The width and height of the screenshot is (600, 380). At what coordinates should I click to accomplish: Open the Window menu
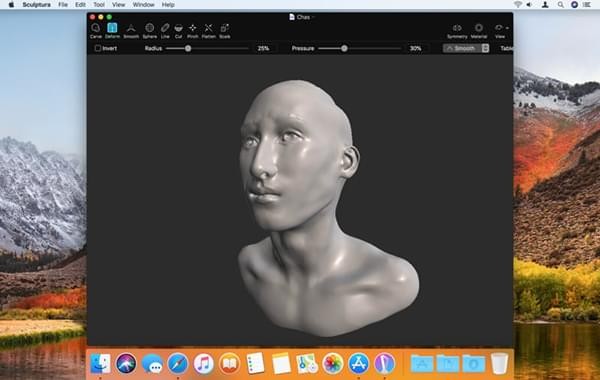(x=143, y=5)
